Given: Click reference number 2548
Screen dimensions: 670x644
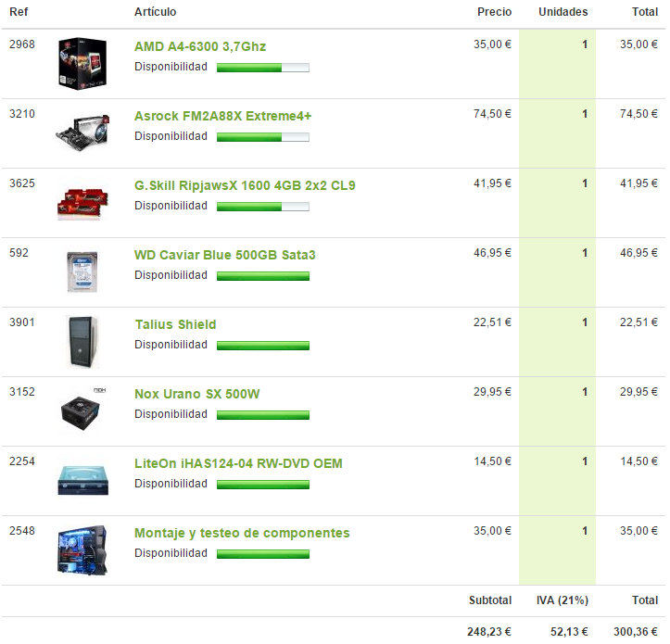Looking at the screenshot, I should point(22,531).
